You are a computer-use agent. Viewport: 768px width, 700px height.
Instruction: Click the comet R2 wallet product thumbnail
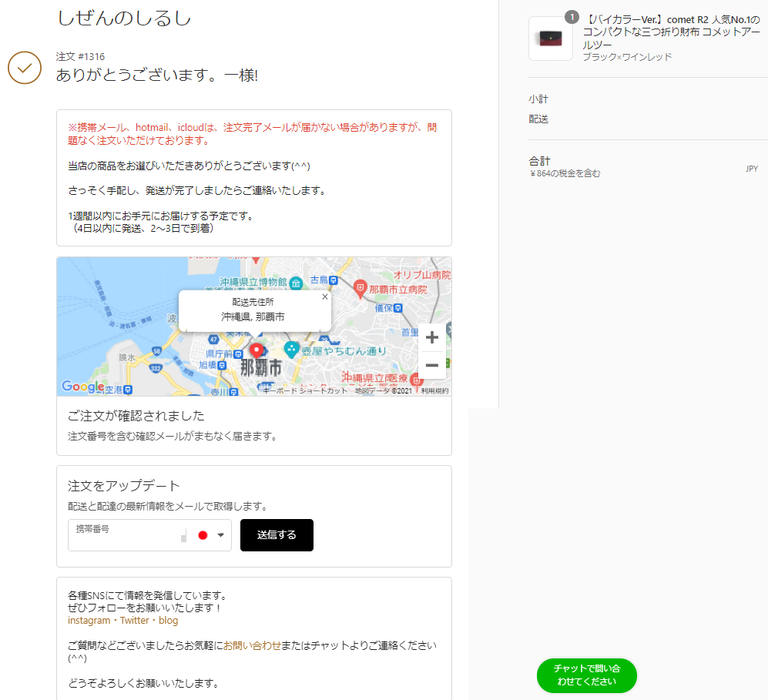click(x=550, y=39)
